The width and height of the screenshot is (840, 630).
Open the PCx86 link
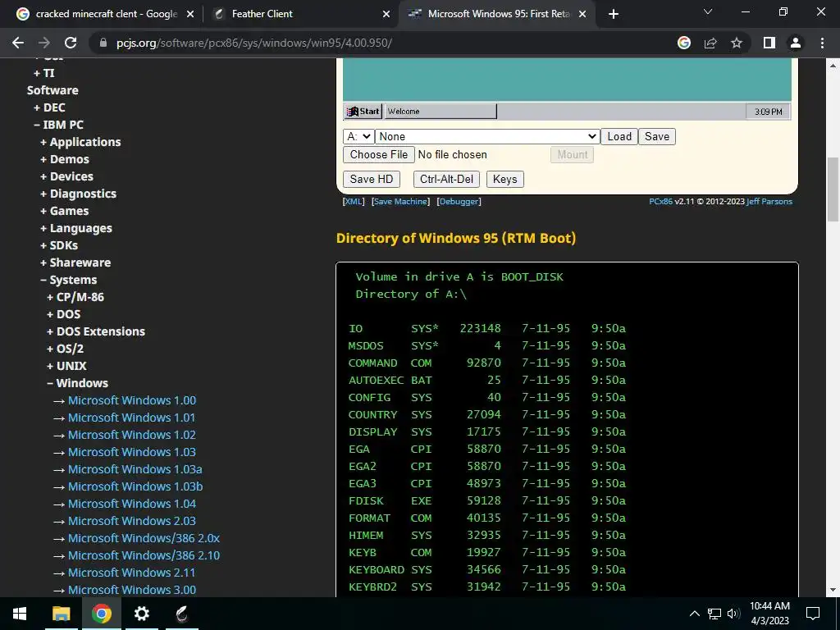[660, 202]
